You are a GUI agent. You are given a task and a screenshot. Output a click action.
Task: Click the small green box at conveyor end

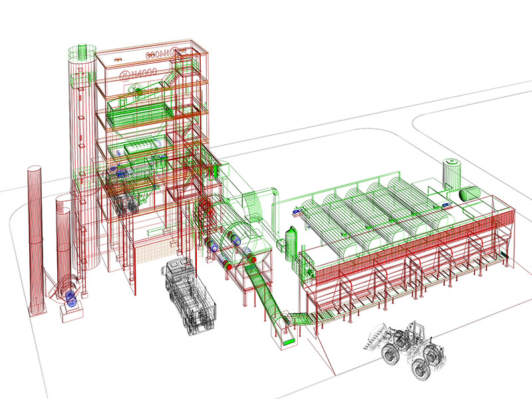click(287, 341)
